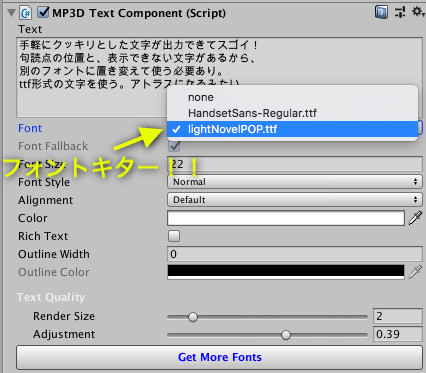426x373 pixels.
Task: Open the component preset sliders icon
Action: (x=400, y=12)
